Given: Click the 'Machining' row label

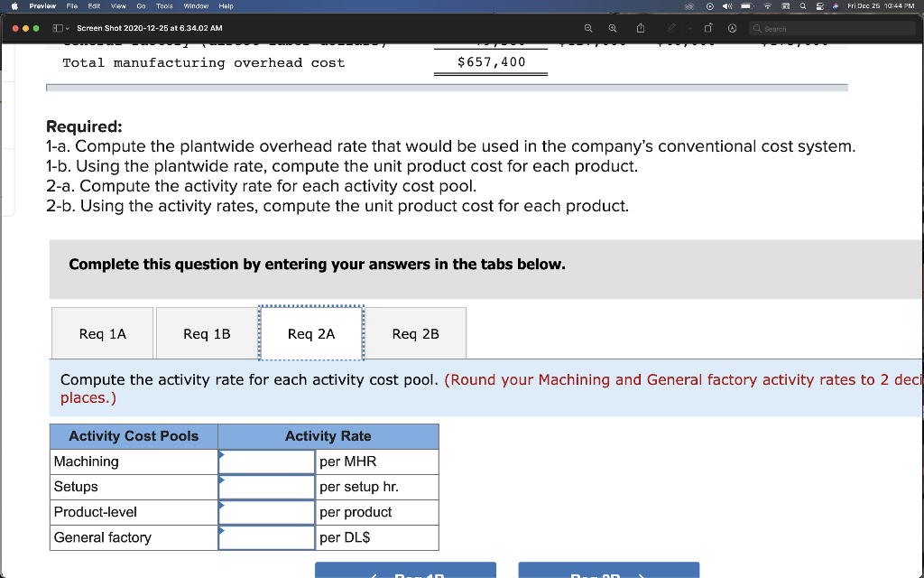Looking at the screenshot, I should tap(86, 461).
